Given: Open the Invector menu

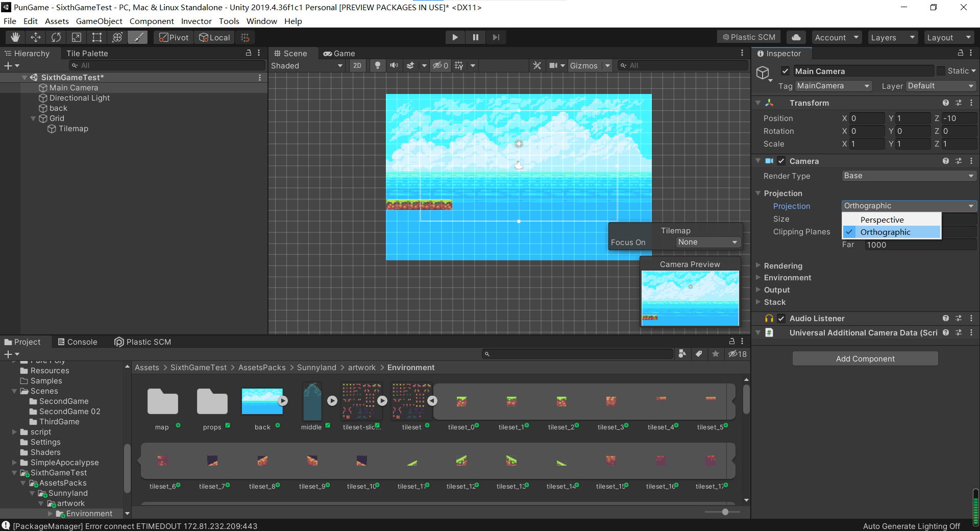Looking at the screenshot, I should pyautogui.click(x=196, y=21).
